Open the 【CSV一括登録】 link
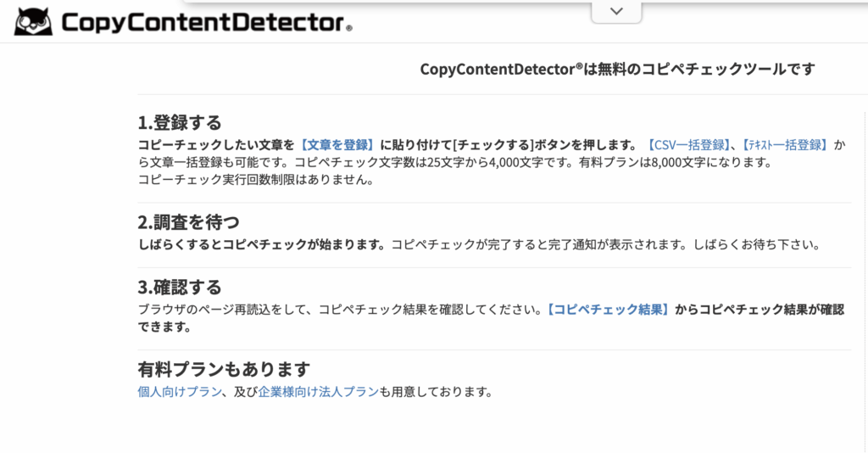The width and height of the screenshot is (868, 453). click(x=687, y=144)
